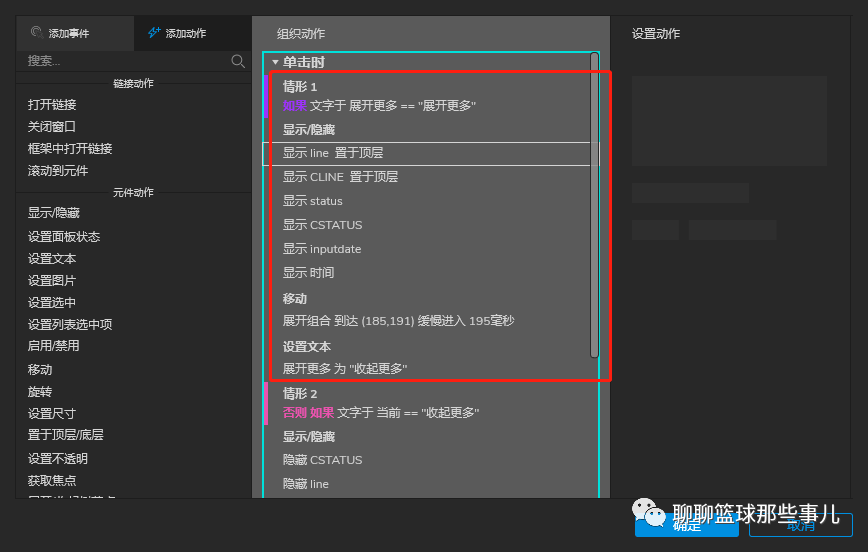Select the 情形 1 case header
The width and height of the screenshot is (868, 552).
(x=299, y=86)
